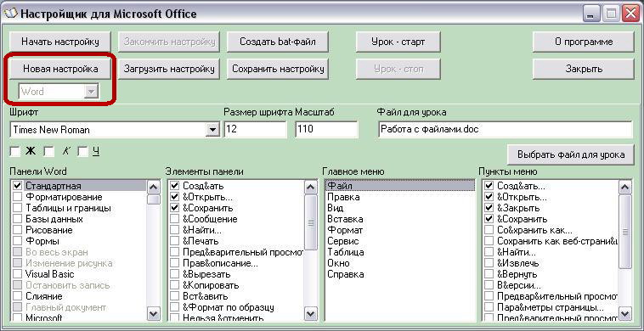
Task: Click Элементы панели scrollbar up arrow
Action: 311,188
